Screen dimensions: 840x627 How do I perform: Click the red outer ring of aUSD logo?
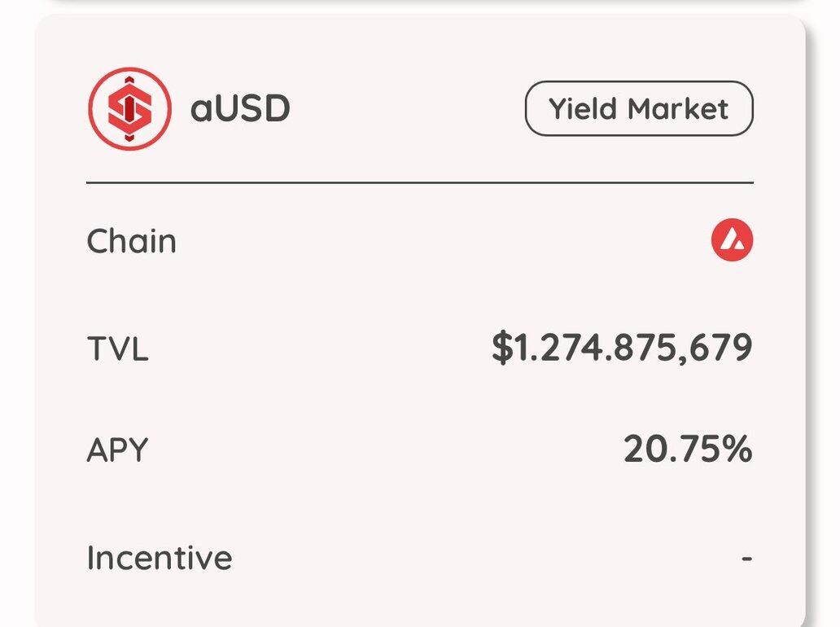(129, 70)
